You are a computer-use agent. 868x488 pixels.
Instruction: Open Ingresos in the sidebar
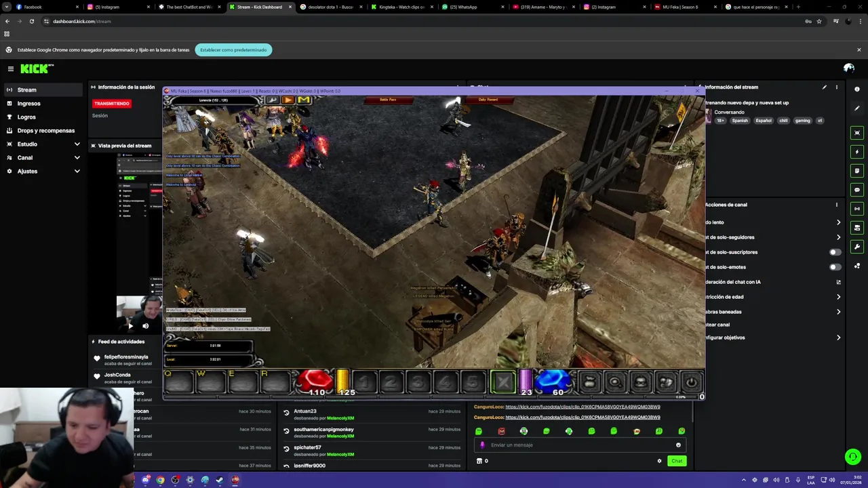(x=42, y=103)
